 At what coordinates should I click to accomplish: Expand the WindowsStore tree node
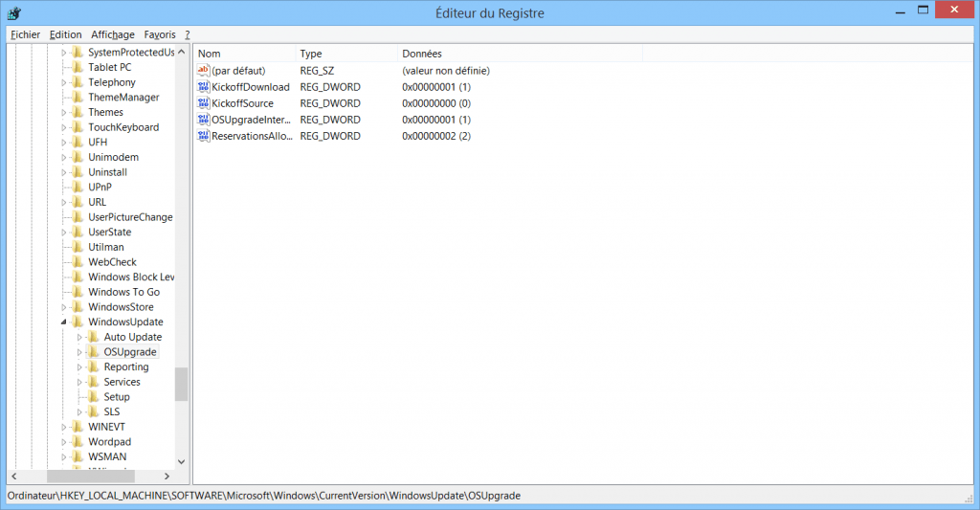64,307
